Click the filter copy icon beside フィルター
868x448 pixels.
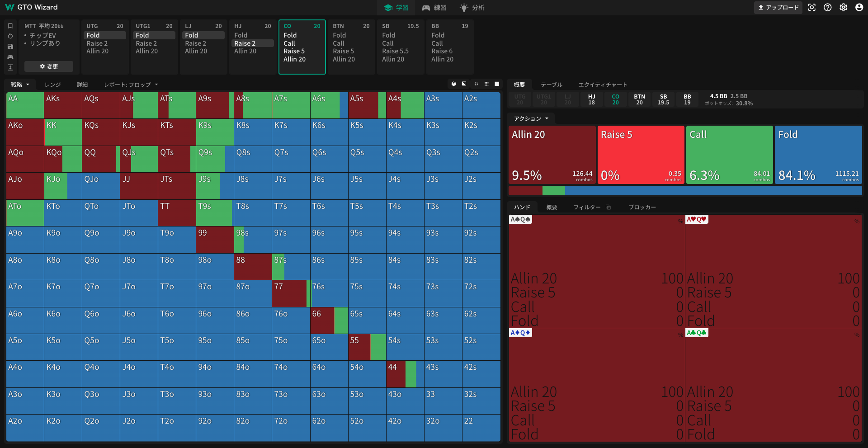(609, 207)
